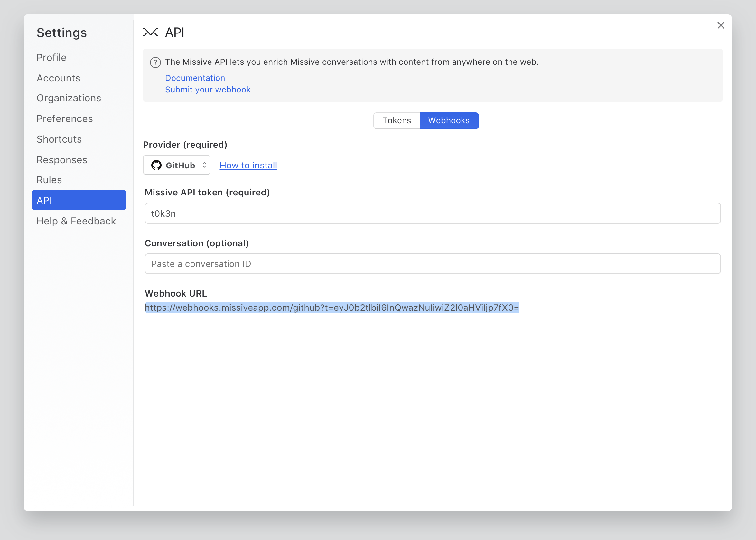This screenshot has width=756, height=540.
Task: Go to the Accounts settings section
Action: pyautogui.click(x=59, y=78)
